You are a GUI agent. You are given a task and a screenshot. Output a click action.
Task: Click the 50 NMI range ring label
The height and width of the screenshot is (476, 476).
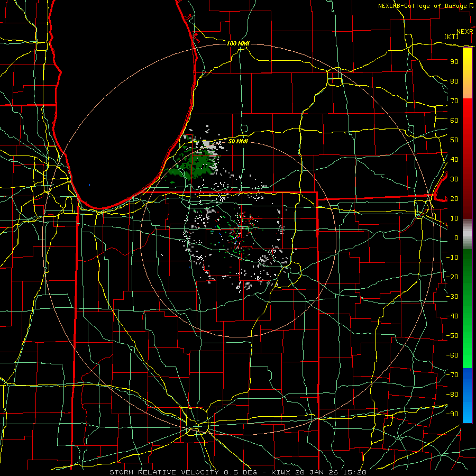pos(238,141)
